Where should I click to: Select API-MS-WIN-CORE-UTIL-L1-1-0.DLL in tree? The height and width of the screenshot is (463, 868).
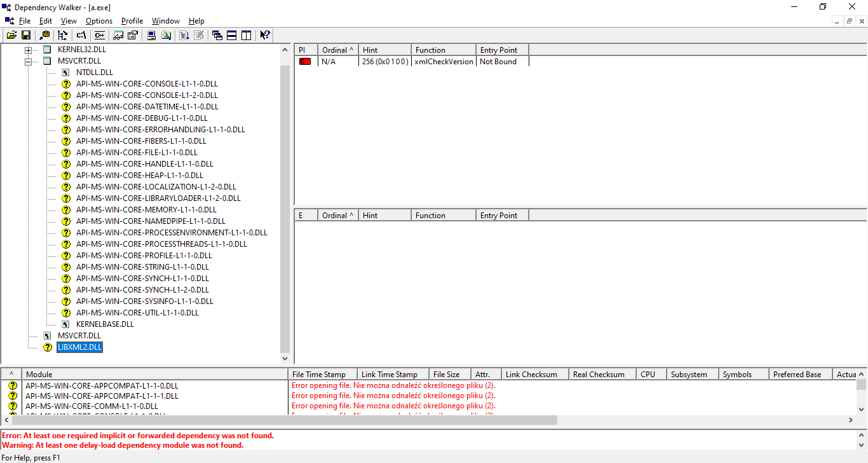[x=137, y=313]
